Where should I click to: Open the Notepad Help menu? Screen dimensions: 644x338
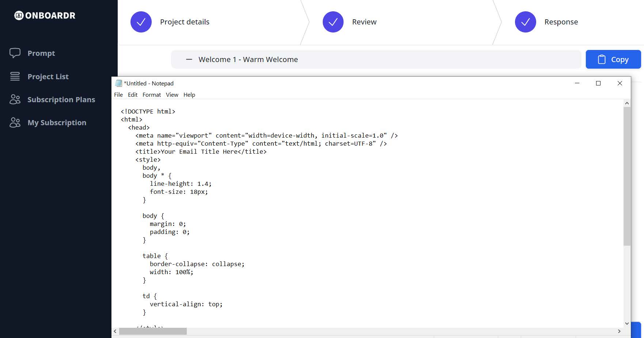pyautogui.click(x=189, y=95)
